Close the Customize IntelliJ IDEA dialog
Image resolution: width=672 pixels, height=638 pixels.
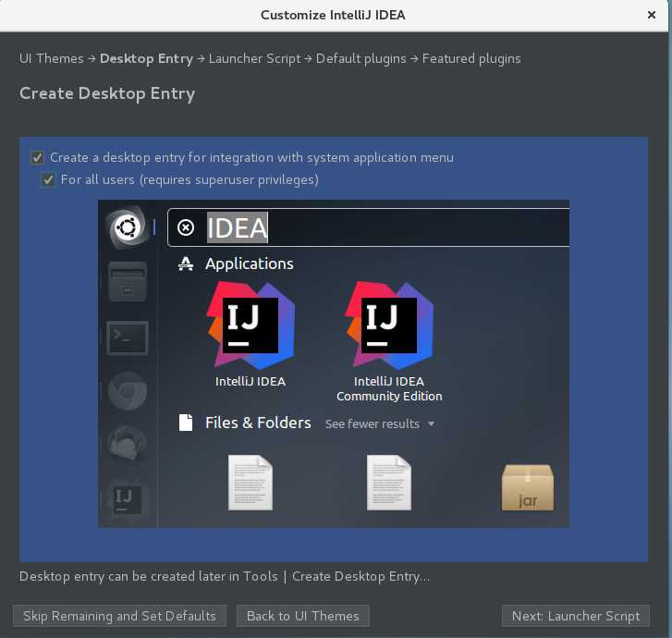point(652,15)
